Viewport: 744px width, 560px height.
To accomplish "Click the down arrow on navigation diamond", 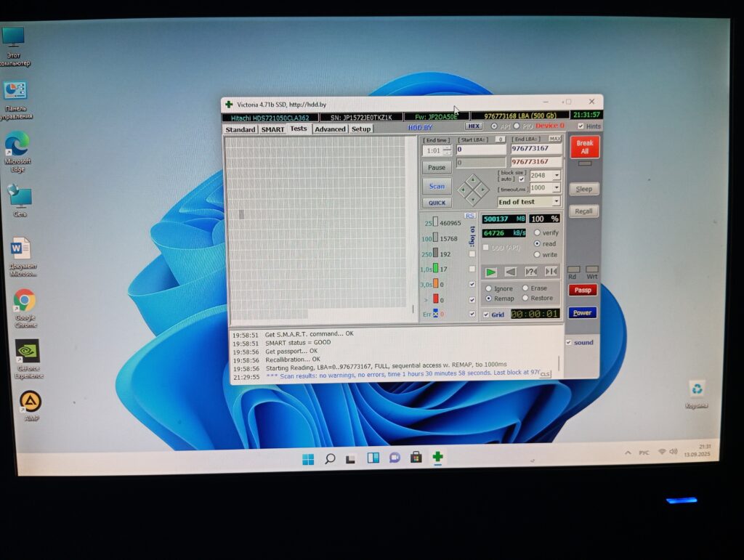I will 473,199.
